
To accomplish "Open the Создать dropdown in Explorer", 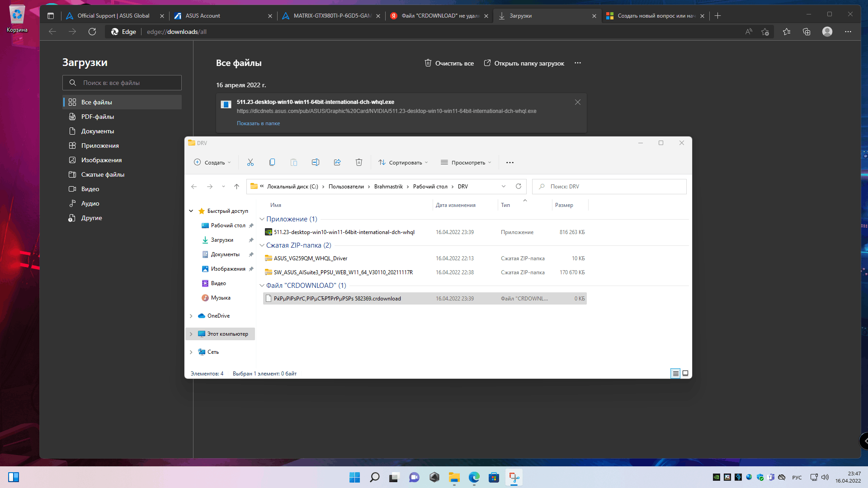I will click(212, 163).
